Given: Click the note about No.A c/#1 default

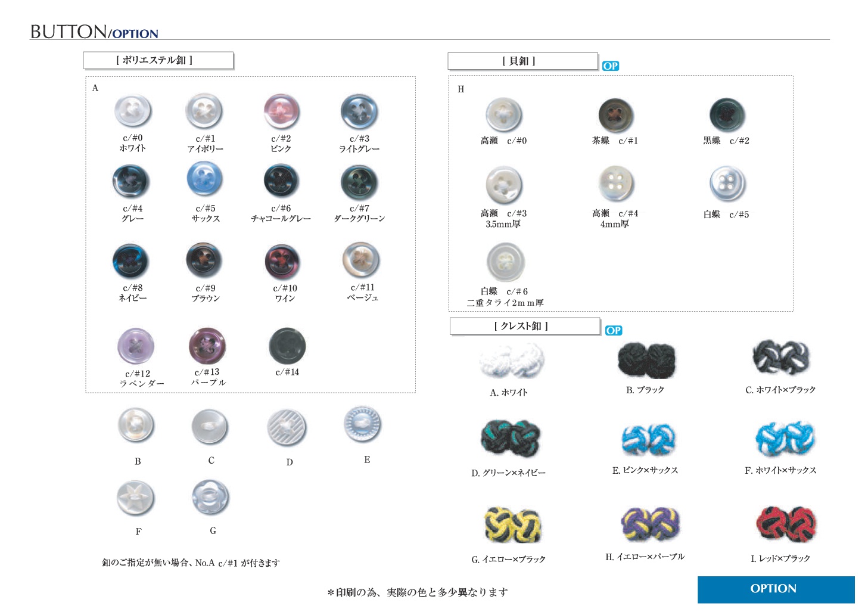Looking at the screenshot, I should [x=191, y=563].
